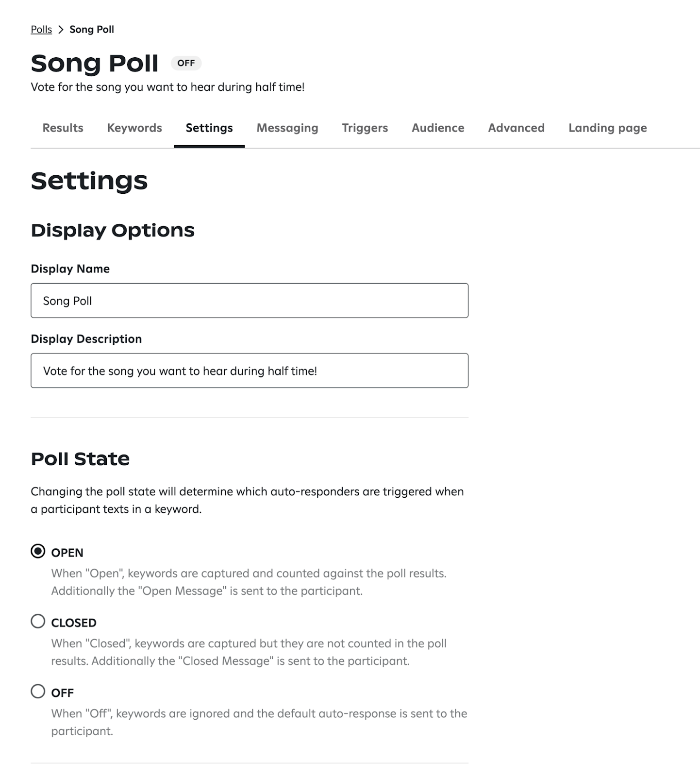Click the breadcrumb chevron arrow icon
700x777 pixels.
click(x=61, y=30)
